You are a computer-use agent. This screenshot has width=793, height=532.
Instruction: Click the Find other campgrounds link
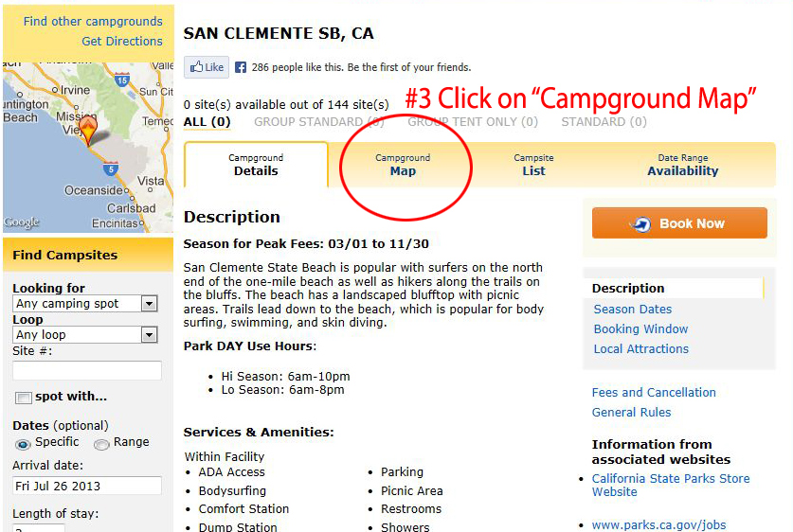click(x=93, y=21)
